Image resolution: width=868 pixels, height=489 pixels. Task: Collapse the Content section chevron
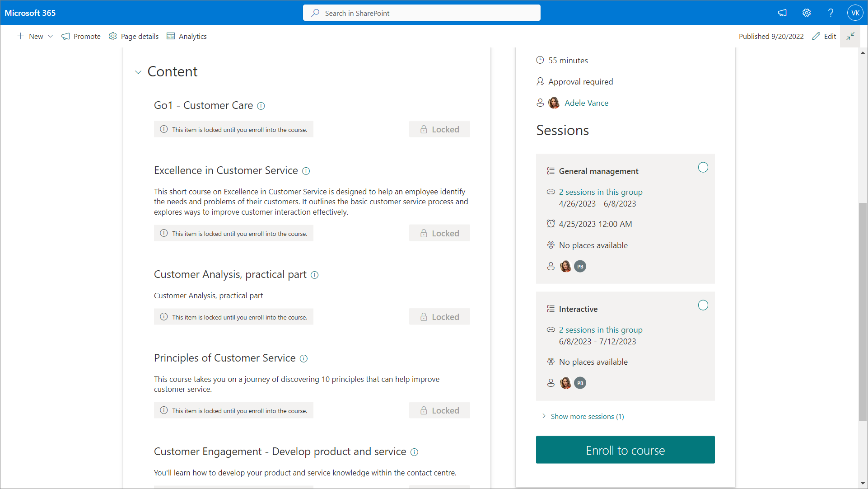click(x=138, y=72)
